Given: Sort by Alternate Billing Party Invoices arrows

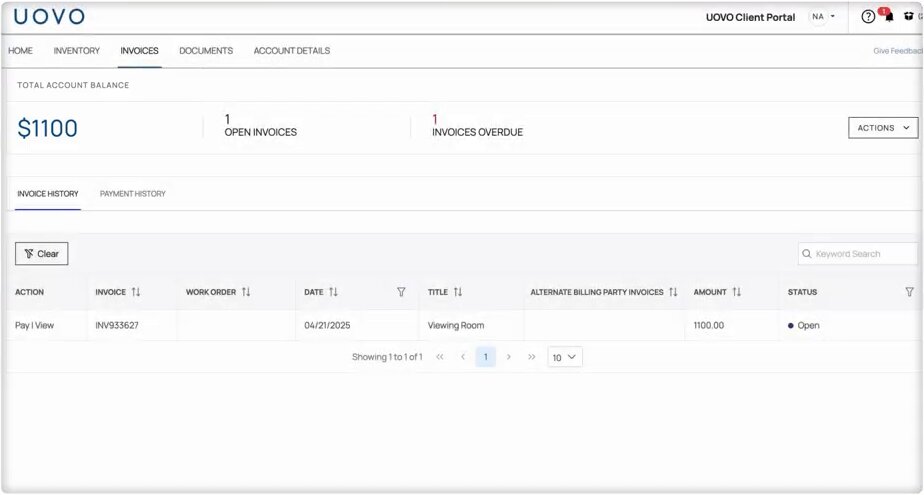Looking at the screenshot, I should [673, 292].
